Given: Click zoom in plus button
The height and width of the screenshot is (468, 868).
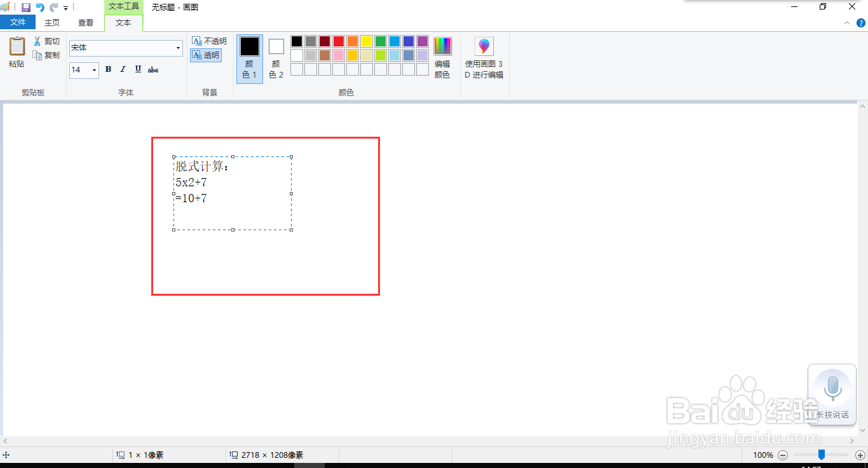Looking at the screenshot, I should coord(860,455).
